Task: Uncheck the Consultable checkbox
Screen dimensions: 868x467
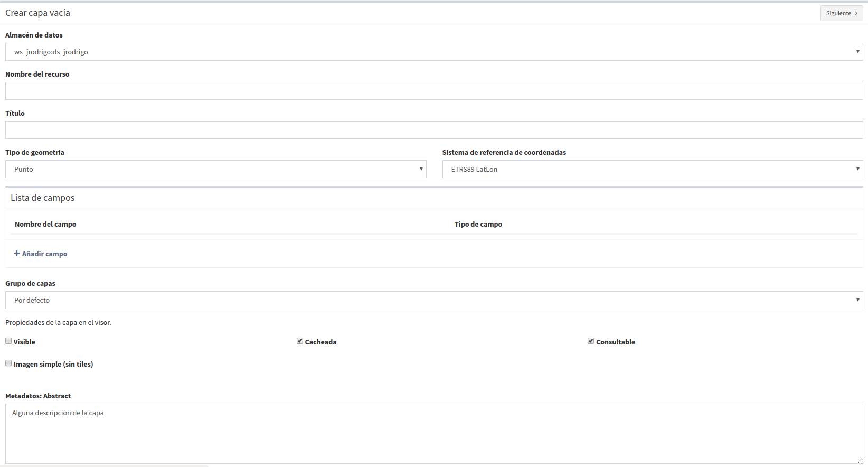Action: pyautogui.click(x=591, y=341)
